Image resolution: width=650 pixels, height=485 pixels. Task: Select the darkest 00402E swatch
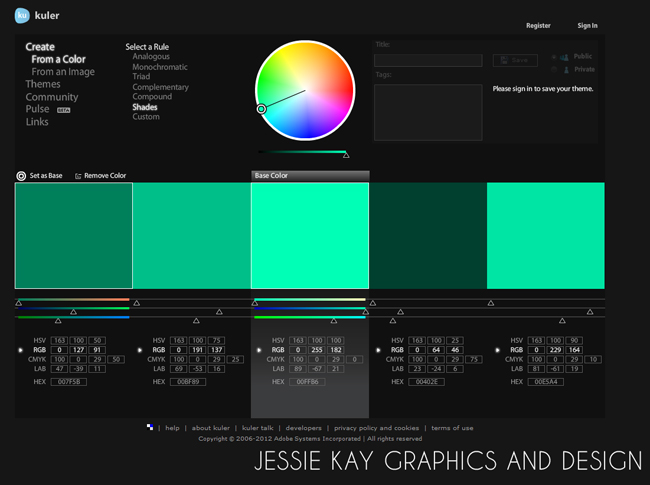(x=428, y=235)
